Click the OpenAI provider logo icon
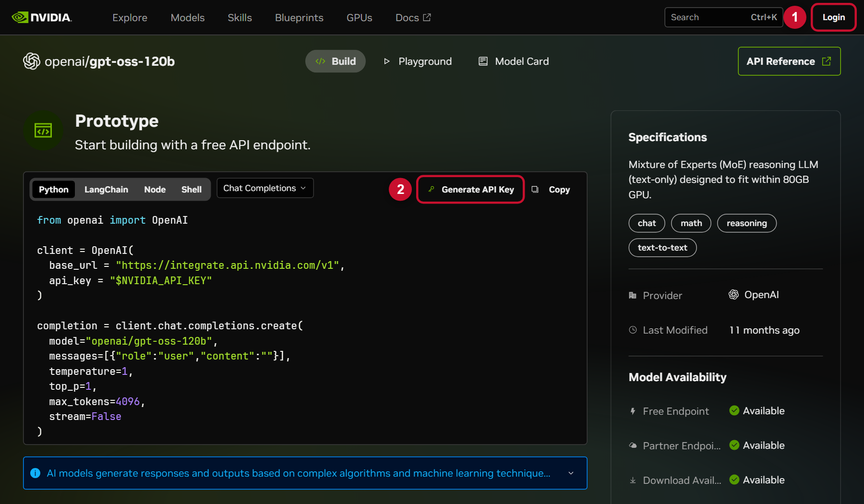The image size is (864, 504). click(x=733, y=294)
